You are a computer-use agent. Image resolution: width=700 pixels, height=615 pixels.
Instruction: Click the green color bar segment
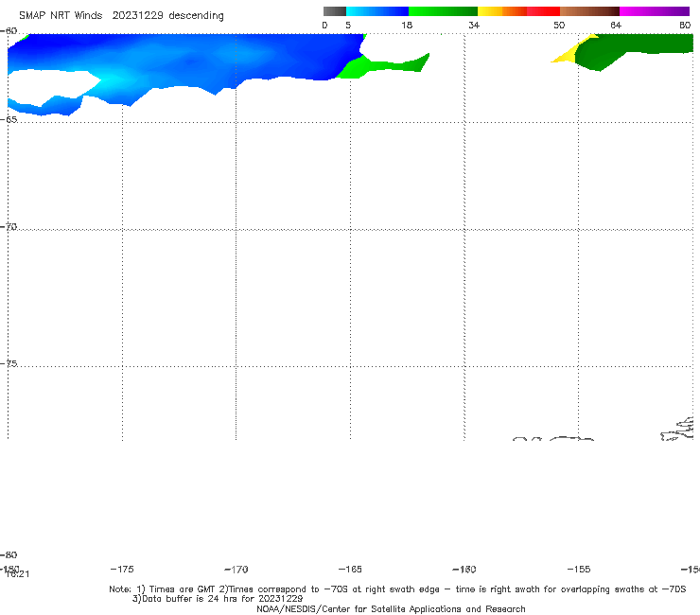point(443,11)
